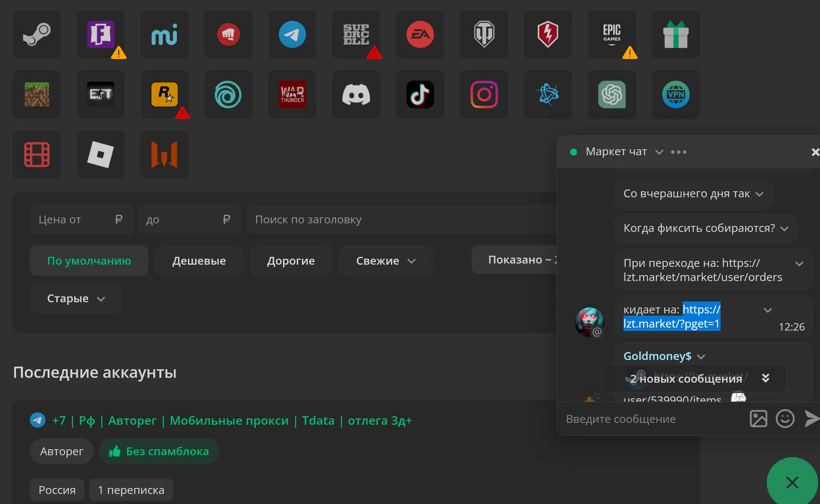Expand options for 'Со вчерашнего дня так' message
Screen dimensions: 820x504
(759, 194)
